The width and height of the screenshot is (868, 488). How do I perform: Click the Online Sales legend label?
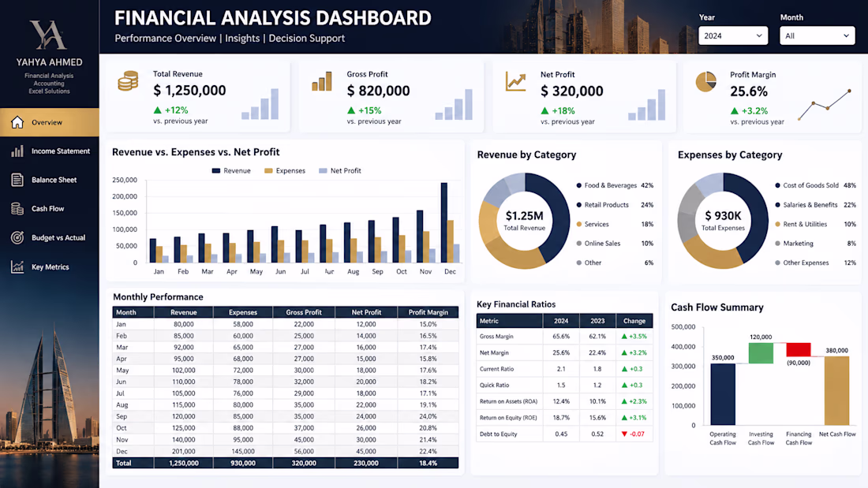point(602,244)
